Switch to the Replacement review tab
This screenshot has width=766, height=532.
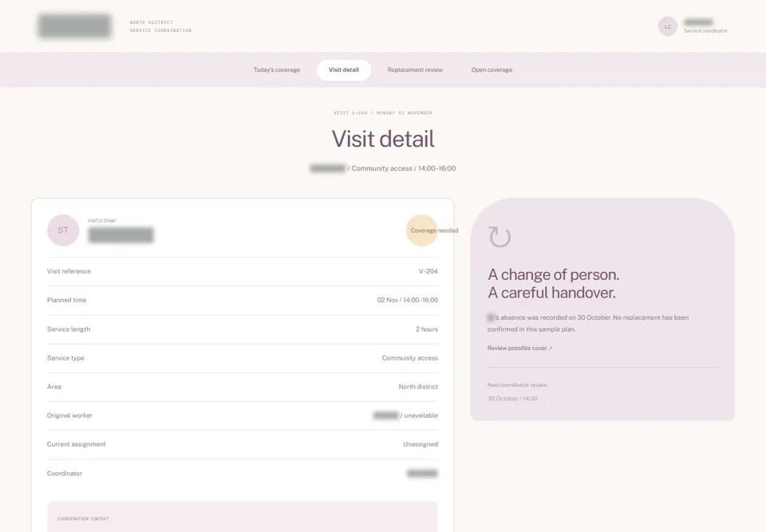pos(415,70)
